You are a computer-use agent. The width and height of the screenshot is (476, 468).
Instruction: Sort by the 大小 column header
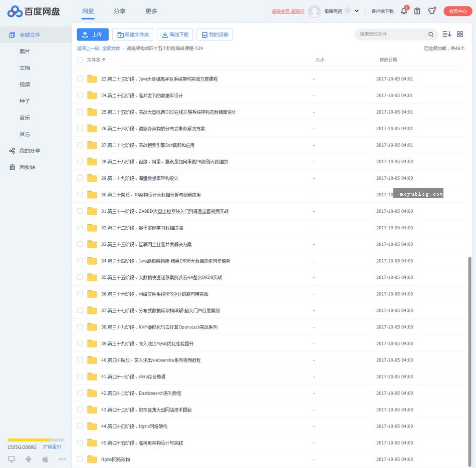coord(320,60)
